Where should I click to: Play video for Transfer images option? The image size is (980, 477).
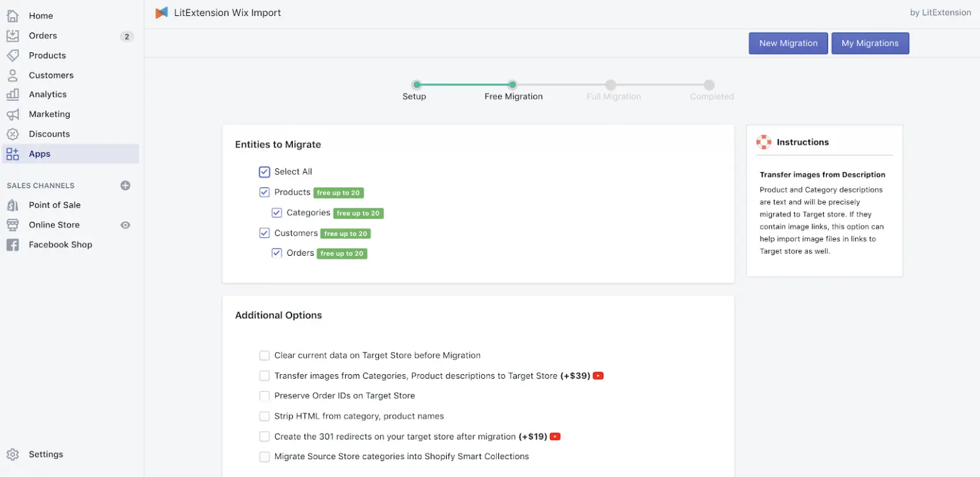click(x=598, y=376)
